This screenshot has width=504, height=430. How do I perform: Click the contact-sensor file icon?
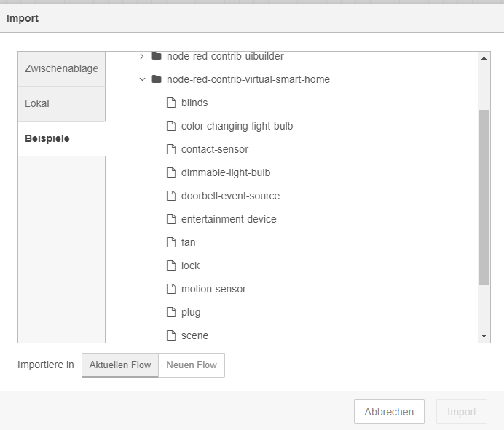[171, 149]
